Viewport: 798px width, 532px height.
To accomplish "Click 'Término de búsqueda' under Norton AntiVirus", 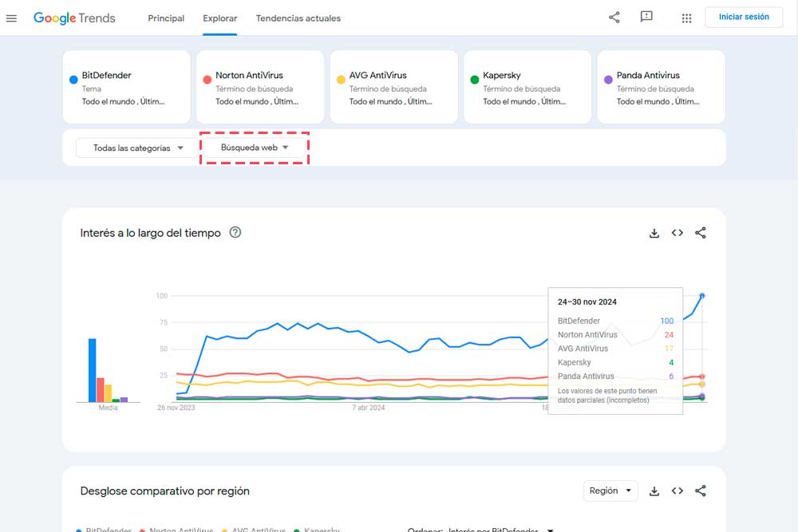I will pyautogui.click(x=255, y=89).
